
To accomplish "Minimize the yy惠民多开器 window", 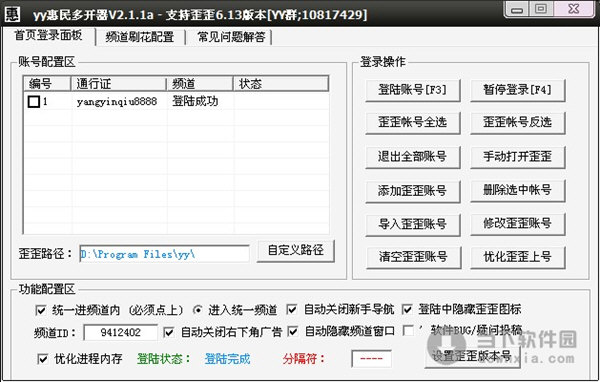I will (517, 10).
